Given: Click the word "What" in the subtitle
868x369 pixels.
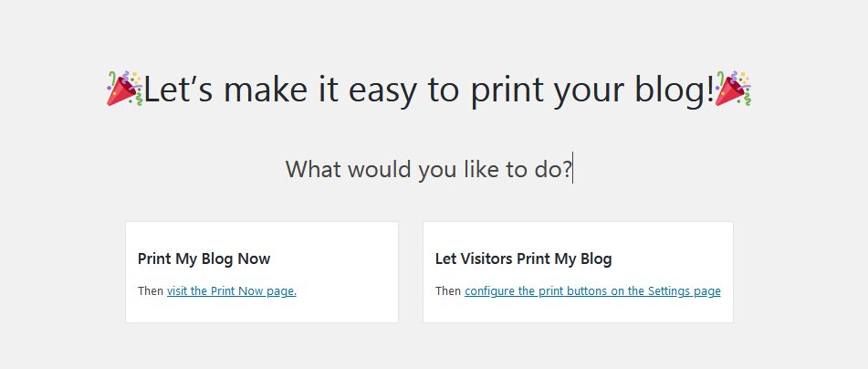Looking at the screenshot, I should coord(313,168).
